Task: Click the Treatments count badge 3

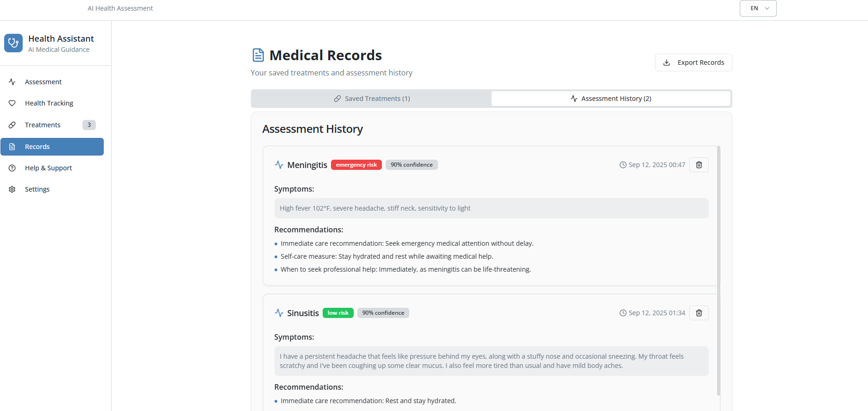Action: click(89, 125)
